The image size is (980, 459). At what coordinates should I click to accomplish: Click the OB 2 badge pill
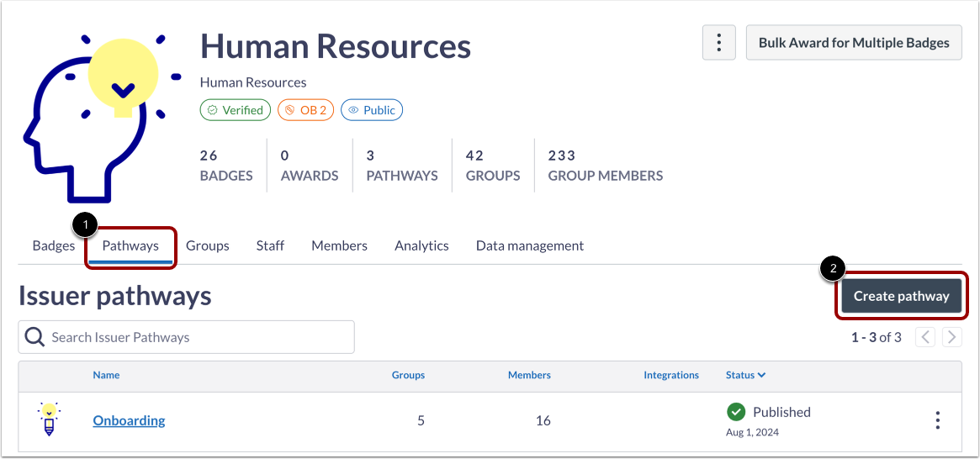(x=306, y=110)
